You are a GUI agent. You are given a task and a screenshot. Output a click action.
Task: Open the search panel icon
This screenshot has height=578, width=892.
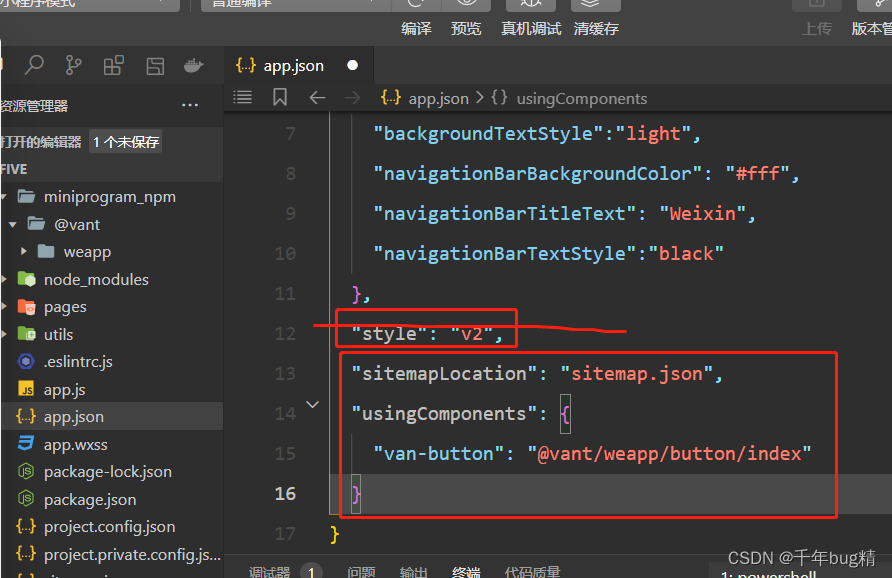34,65
